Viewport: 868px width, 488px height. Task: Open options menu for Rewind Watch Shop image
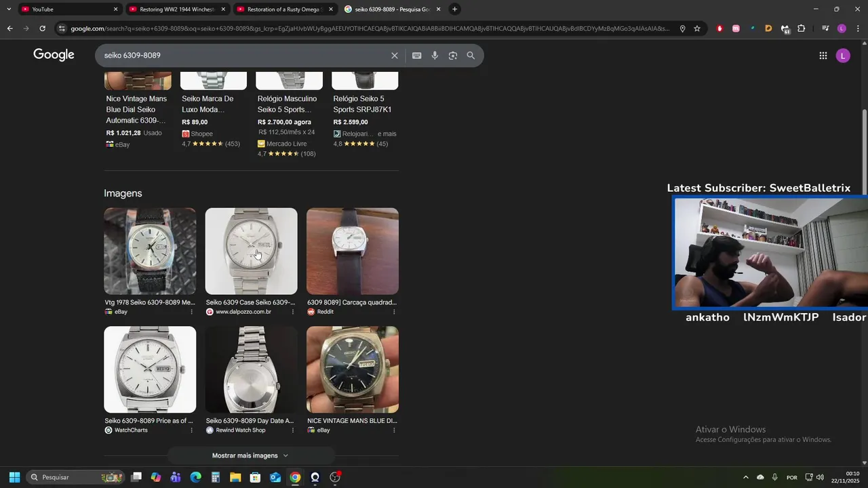tap(293, 430)
